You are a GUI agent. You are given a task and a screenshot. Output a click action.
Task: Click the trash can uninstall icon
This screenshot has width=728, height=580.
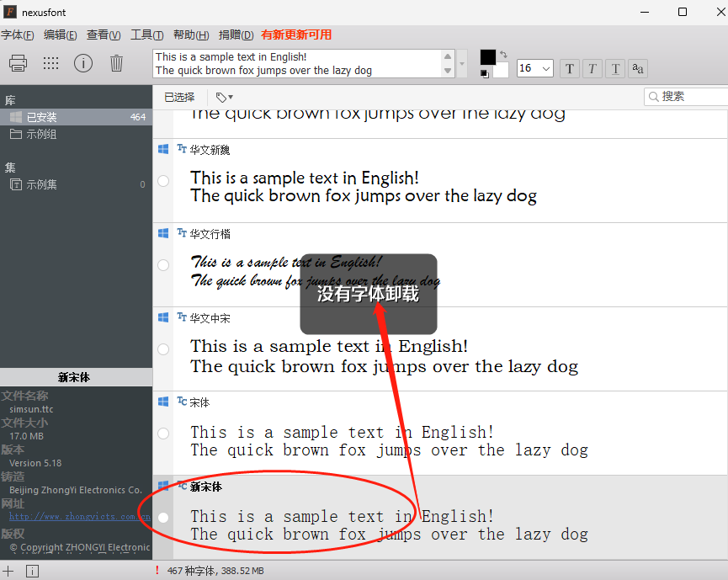[116, 63]
